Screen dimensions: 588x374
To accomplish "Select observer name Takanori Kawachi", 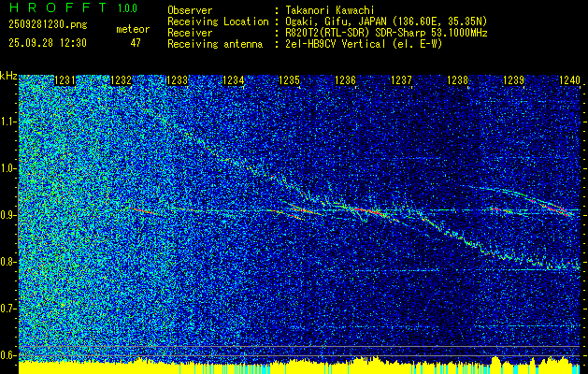I will pyautogui.click(x=330, y=10).
